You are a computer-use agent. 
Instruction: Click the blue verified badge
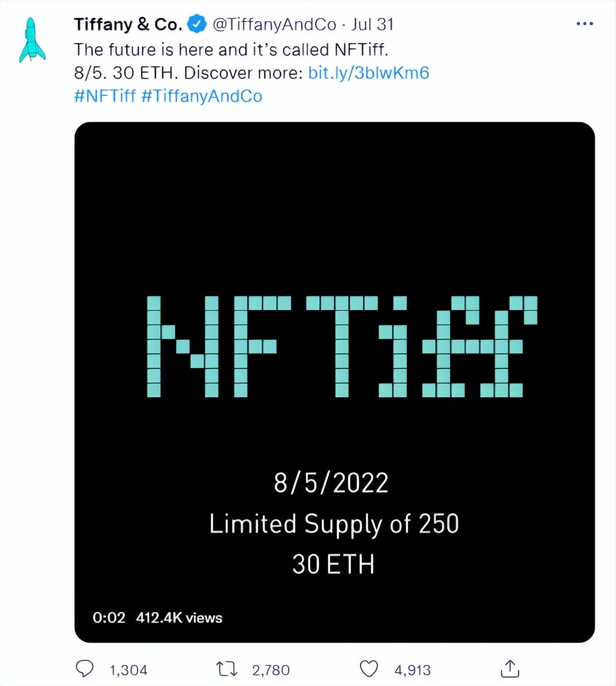197,24
